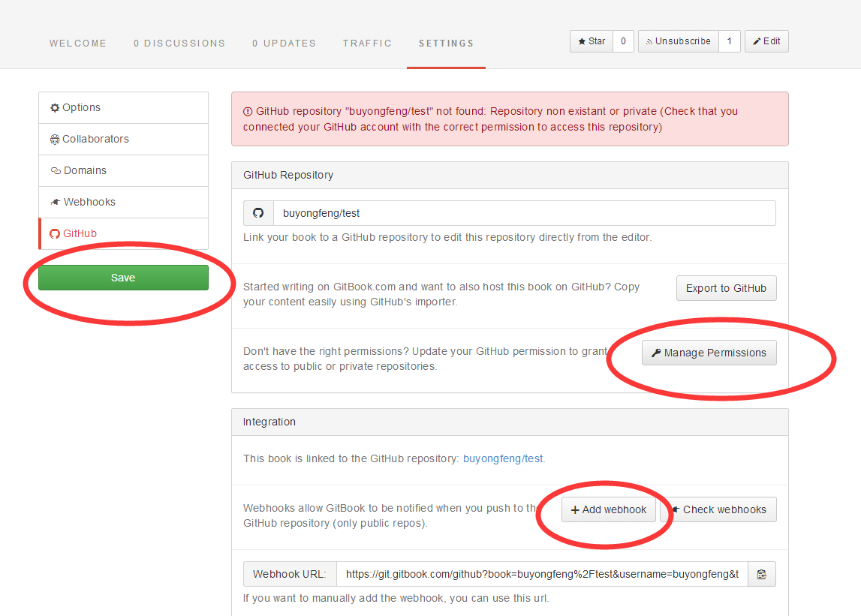The image size is (861, 616).
Task: Click the Webhook URL text field
Action: (541, 575)
